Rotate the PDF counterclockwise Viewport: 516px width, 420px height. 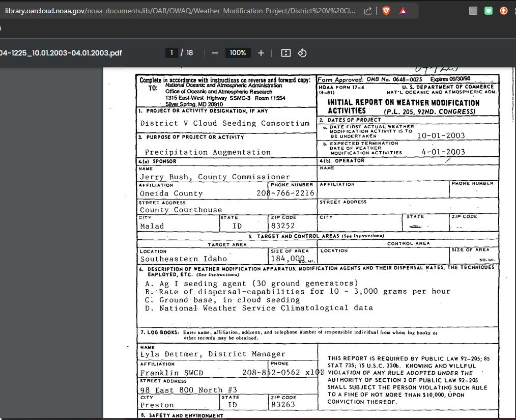(302, 53)
